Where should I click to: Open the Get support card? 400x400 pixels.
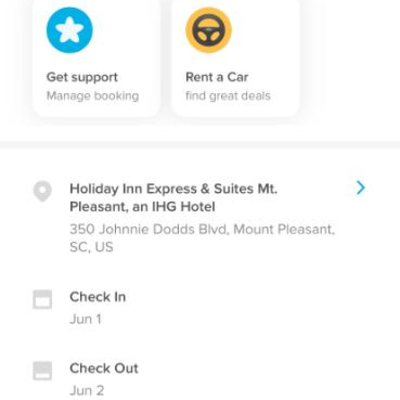point(96,57)
